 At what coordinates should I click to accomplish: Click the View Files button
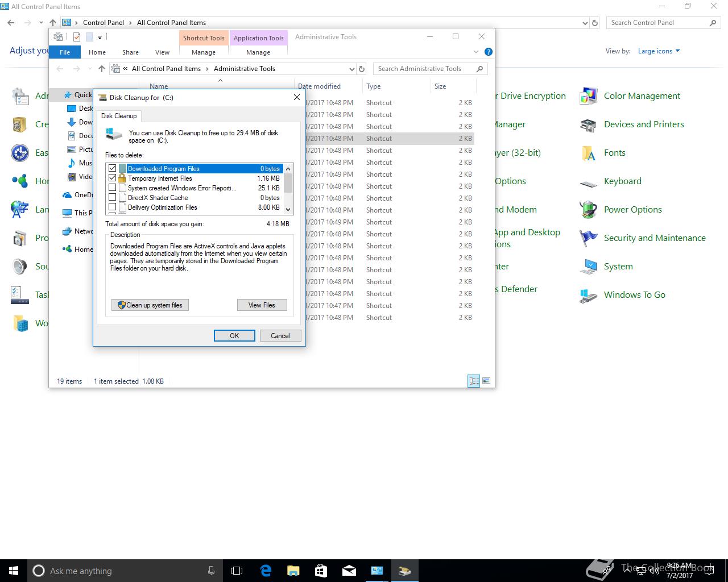coord(262,305)
